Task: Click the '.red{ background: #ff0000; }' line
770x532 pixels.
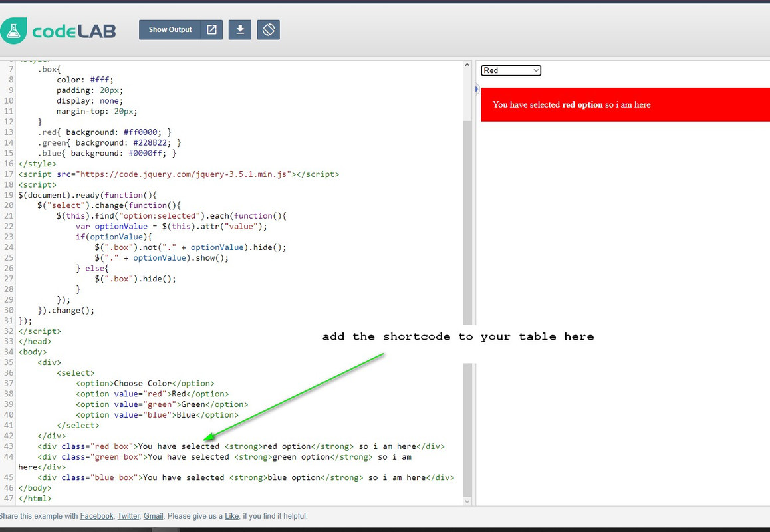Action: tap(104, 132)
